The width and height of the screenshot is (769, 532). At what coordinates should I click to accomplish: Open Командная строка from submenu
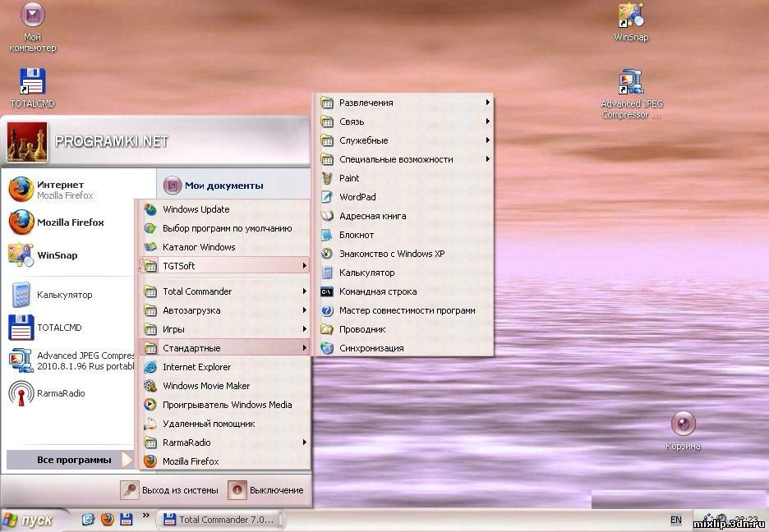click(404, 291)
